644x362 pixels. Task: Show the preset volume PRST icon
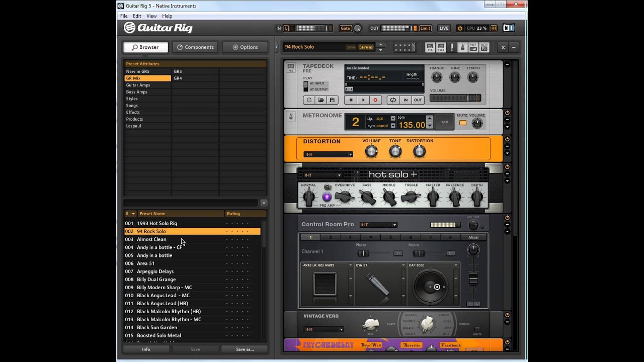click(473, 47)
